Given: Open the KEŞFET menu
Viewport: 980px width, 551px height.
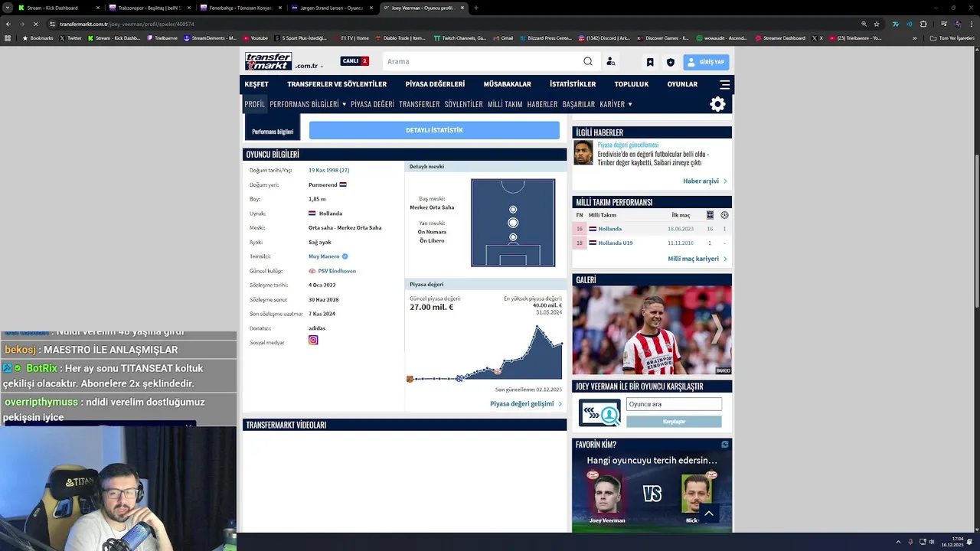Looking at the screenshot, I should [256, 84].
